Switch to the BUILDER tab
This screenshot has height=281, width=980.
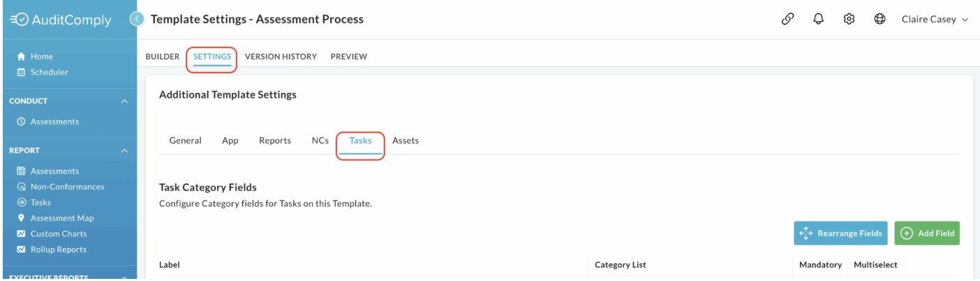pyautogui.click(x=162, y=57)
